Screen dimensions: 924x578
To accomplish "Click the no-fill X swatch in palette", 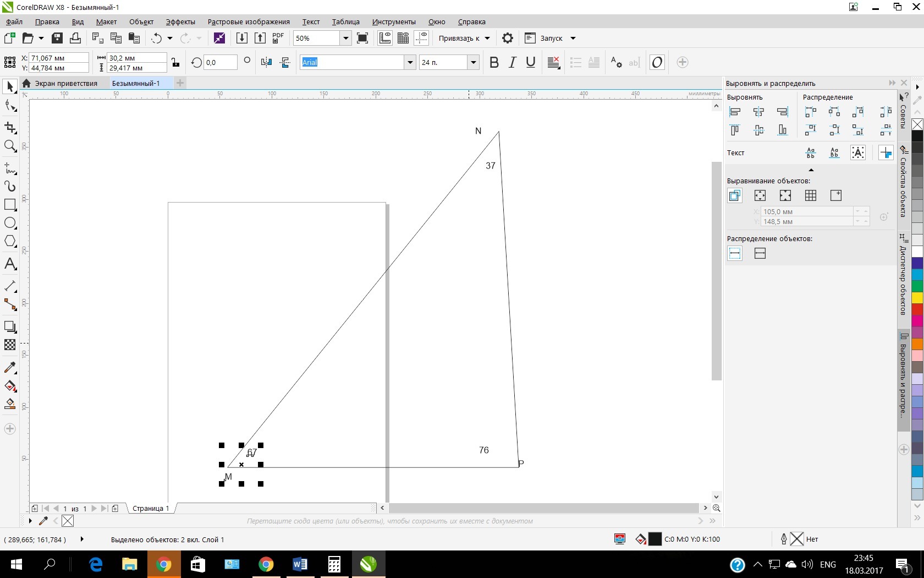I will pos(917,124).
